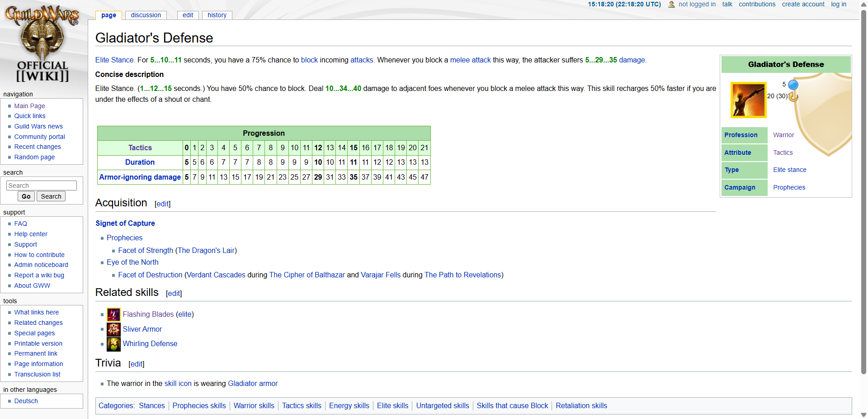The image size is (868, 419).
Task: Open Guild Wars news link
Action: click(x=38, y=126)
